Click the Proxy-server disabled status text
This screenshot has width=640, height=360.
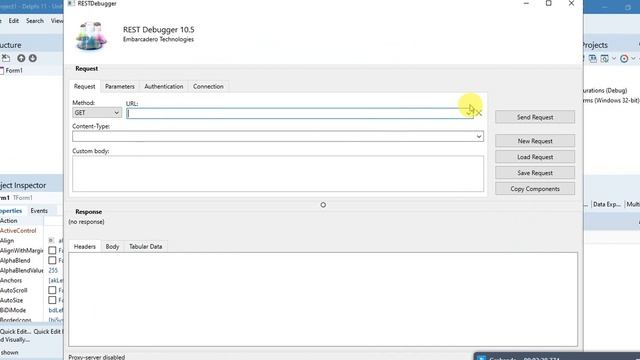[x=97, y=357]
